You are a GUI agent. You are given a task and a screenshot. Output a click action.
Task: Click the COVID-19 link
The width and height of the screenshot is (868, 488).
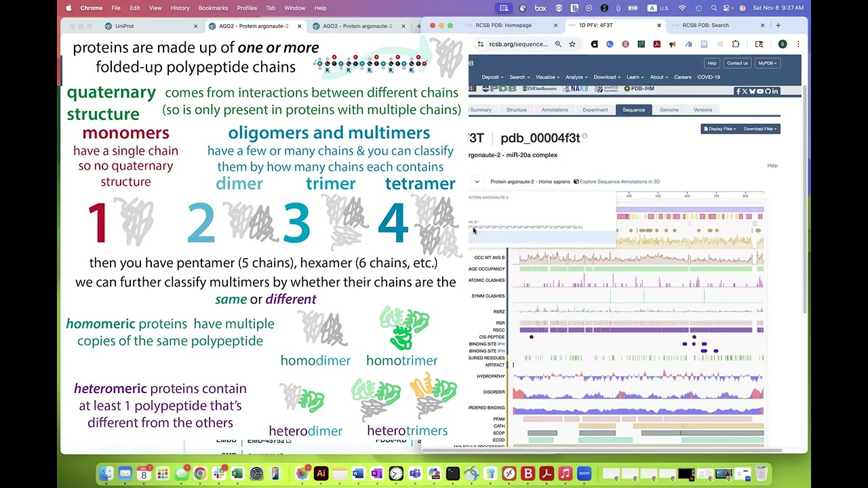click(x=709, y=77)
